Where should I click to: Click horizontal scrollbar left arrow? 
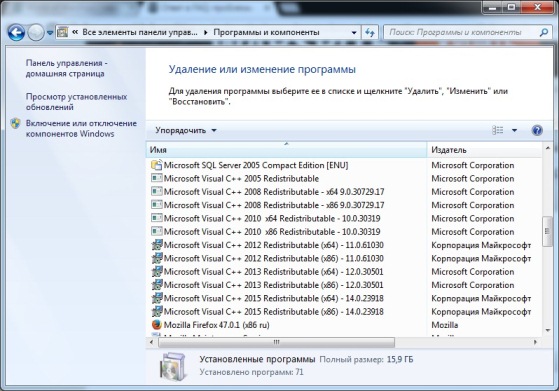tap(152, 342)
